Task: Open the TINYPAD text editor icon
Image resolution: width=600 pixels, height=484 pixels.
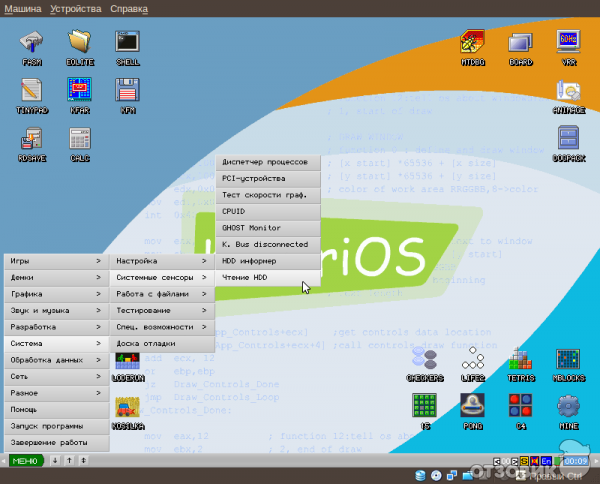Action: tap(32, 94)
